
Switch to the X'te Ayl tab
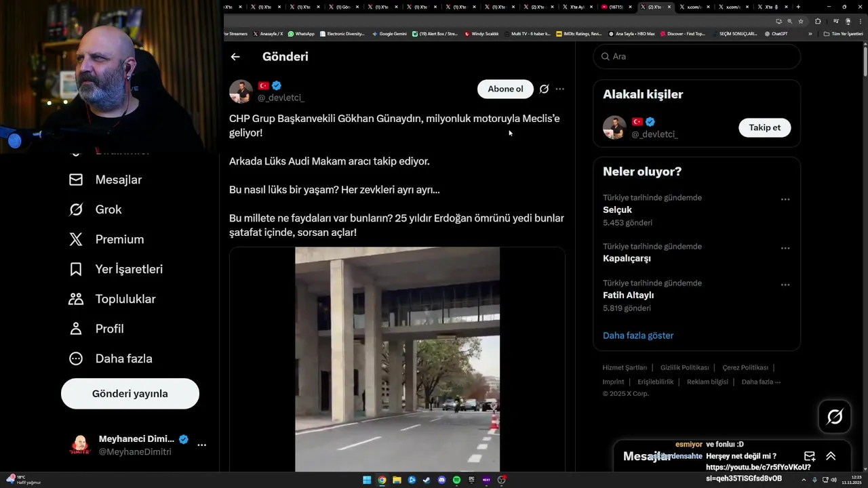(x=577, y=7)
